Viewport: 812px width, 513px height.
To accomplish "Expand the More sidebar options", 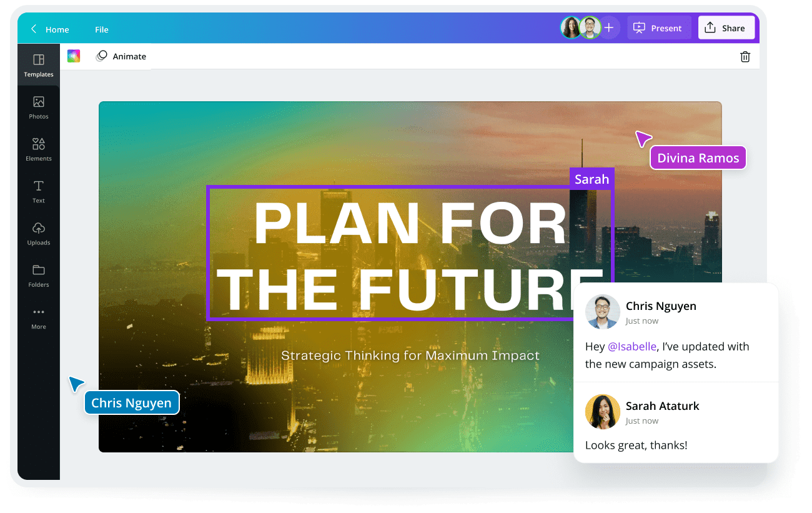I will [x=38, y=317].
